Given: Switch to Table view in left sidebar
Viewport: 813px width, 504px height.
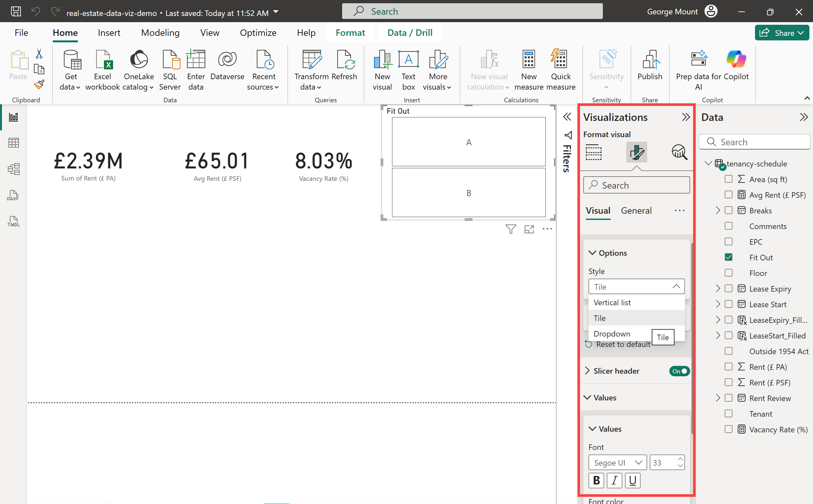Looking at the screenshot, I should 13,143.
